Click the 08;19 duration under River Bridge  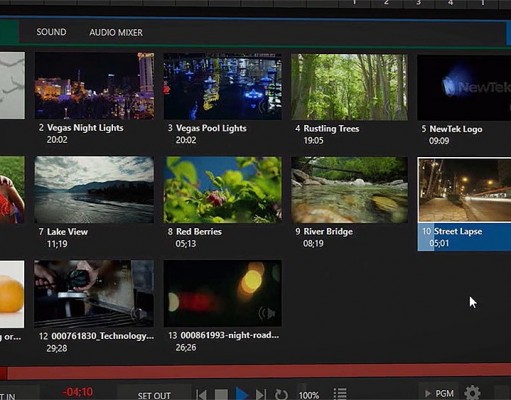[313, 243]
